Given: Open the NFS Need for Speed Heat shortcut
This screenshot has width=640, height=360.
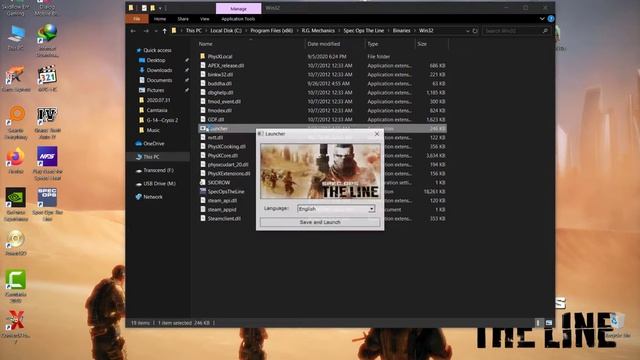Looking at the screenshot, I should coord(47,163).
